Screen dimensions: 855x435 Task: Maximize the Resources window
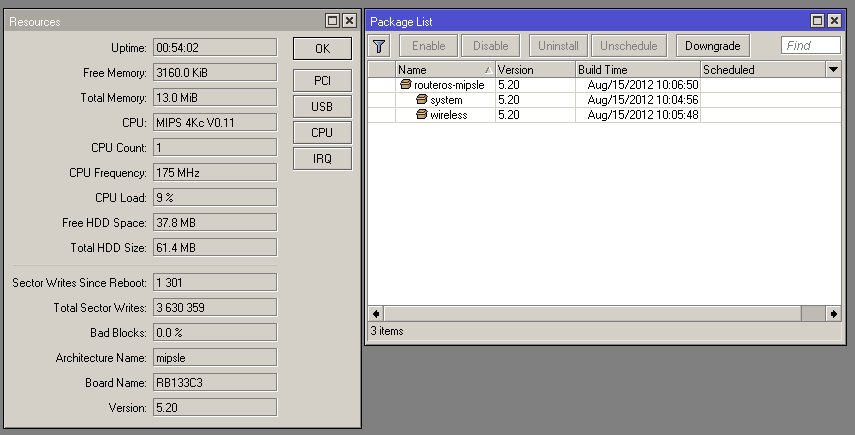[x=332, y=21]
